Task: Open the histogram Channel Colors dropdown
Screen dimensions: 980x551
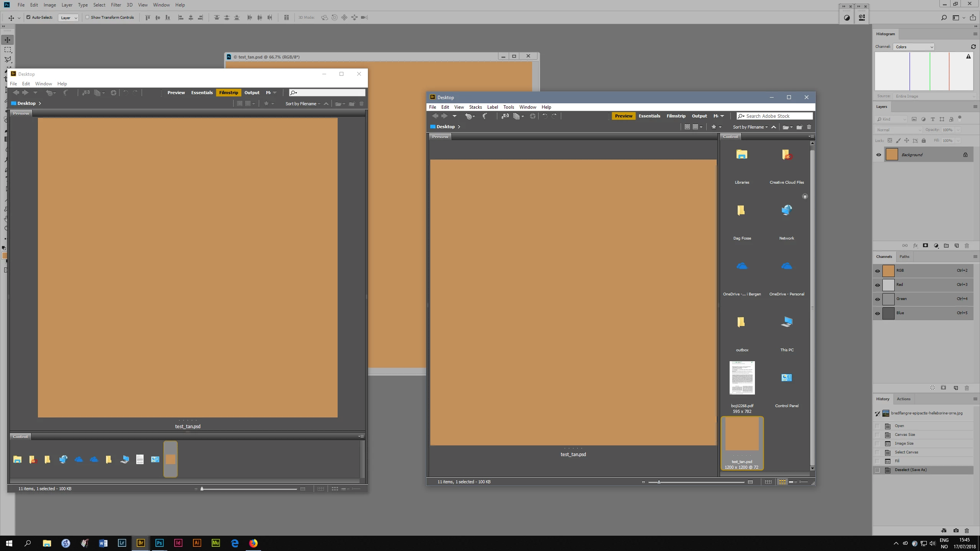Action: [914, 47]
